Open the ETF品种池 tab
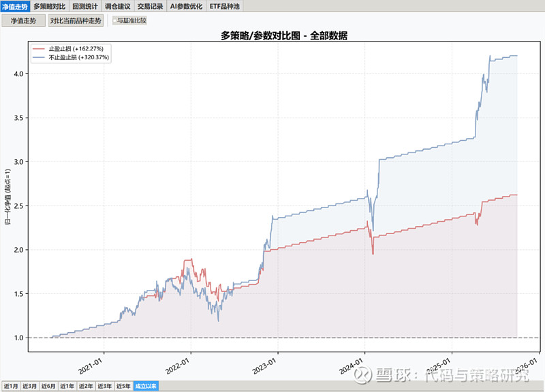The width and height of the screenshot is (545, 392). pyautogui.click(x=225, y=6)
